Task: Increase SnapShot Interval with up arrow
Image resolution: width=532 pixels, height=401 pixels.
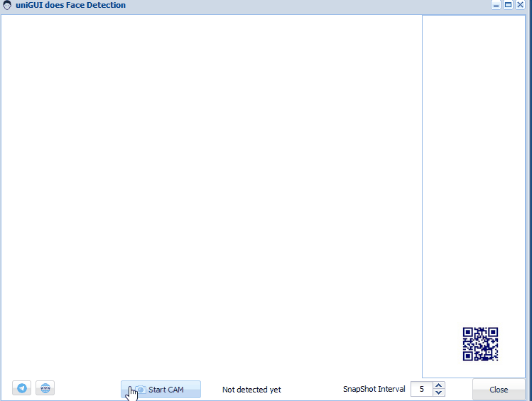Action: 439,386
